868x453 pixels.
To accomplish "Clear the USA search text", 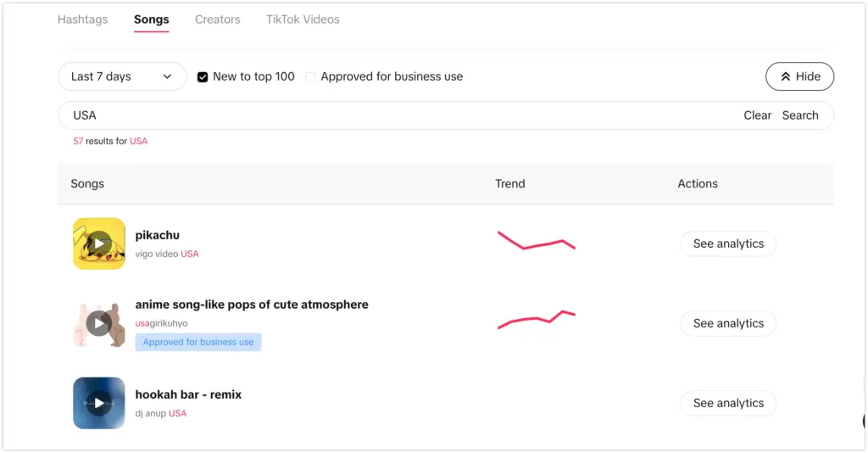I will [x=757, y=115].
